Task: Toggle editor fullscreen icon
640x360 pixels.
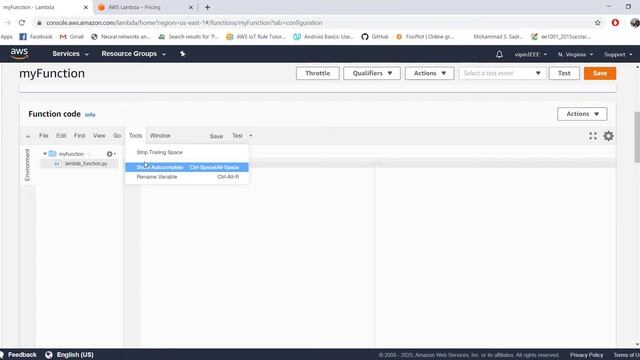Action: pyautogui.click(x=593, y=136)
